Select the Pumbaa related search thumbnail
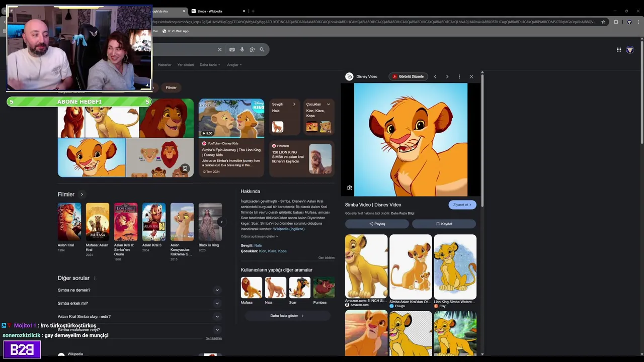The image size is (644, 362). pyautogui.click(x=324, y=288)
